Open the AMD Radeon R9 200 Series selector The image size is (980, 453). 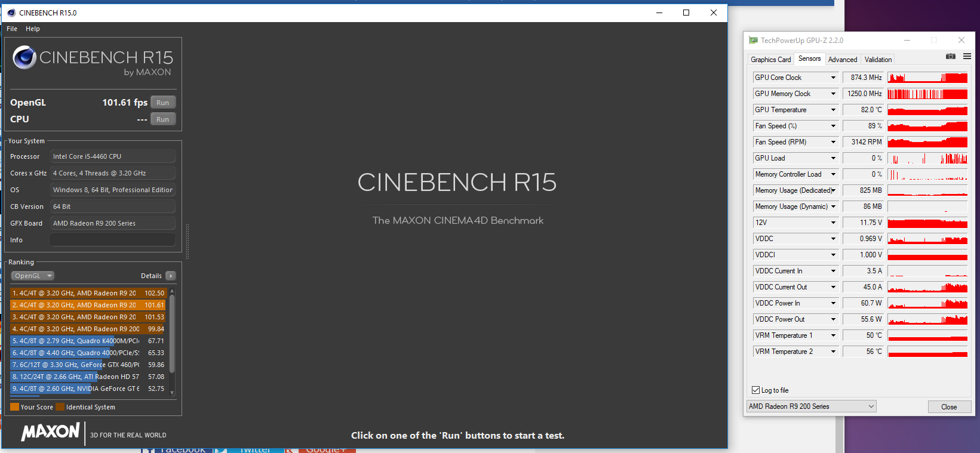click(x=811, y=406)
